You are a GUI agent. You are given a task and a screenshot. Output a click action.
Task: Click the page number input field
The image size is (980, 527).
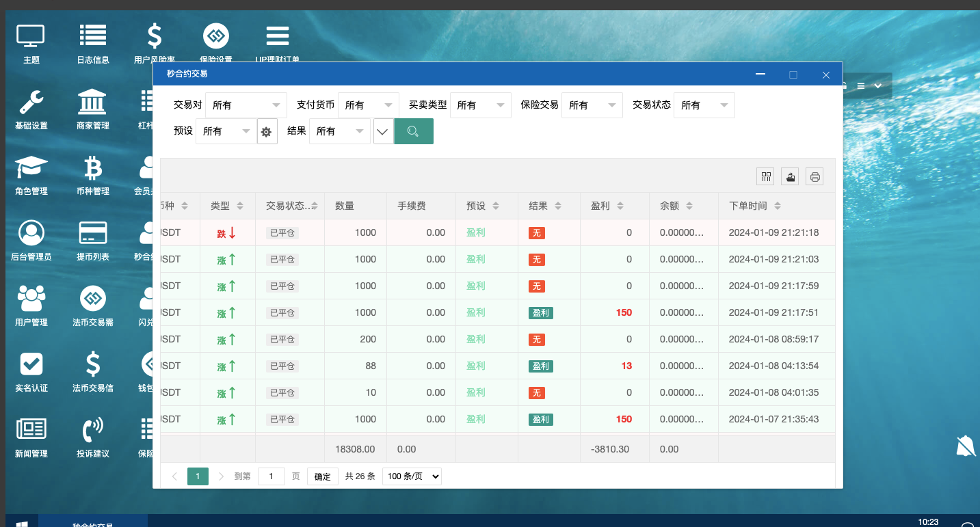point(272,476)
